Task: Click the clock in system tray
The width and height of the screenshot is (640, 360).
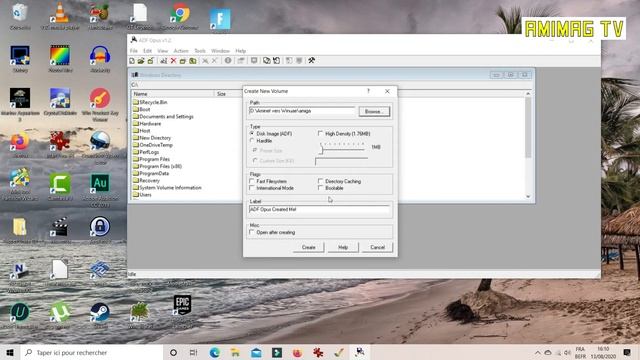Action: pos(603,353)
